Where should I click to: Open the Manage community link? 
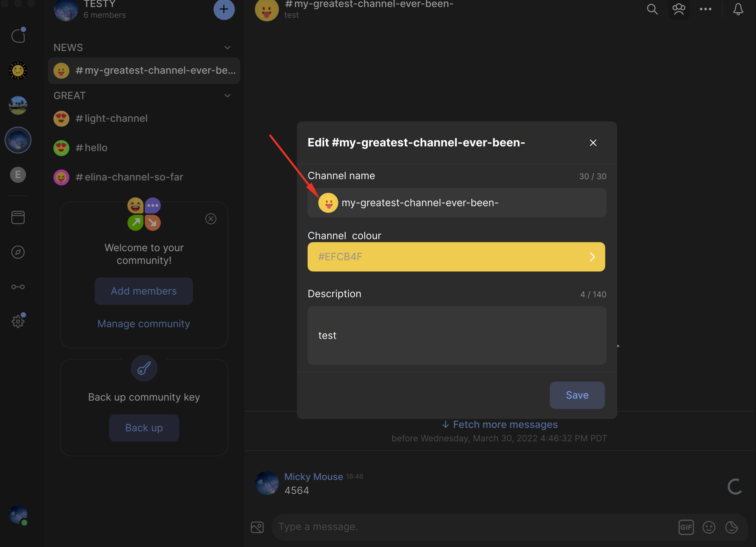point(143,324)
